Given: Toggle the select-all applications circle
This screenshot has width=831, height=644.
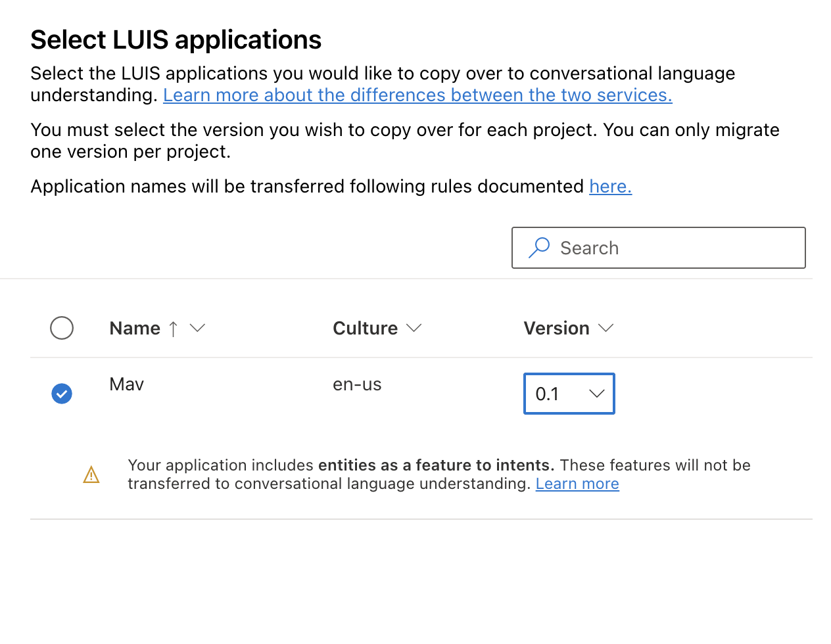Looking at the screenshot, I should point(62,328).
